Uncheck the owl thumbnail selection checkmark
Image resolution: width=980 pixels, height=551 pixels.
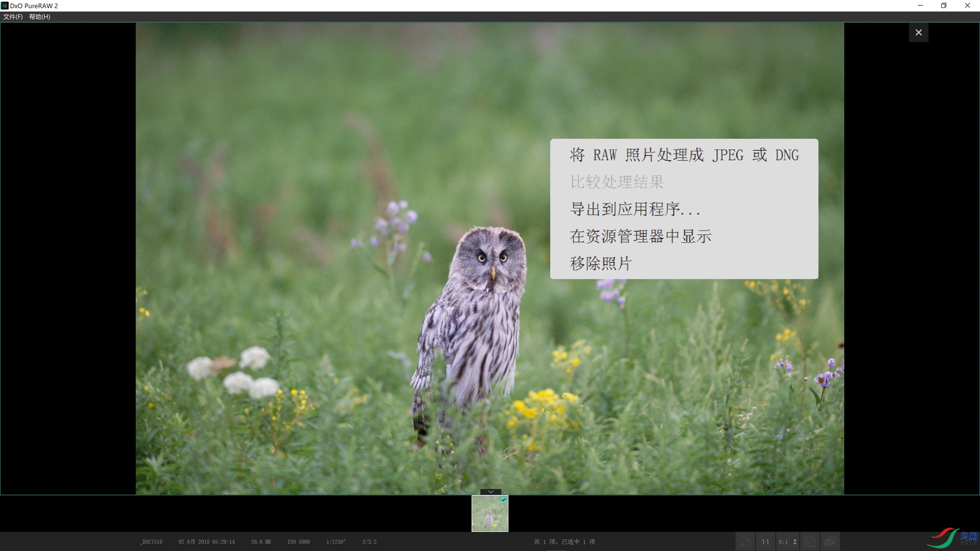click(x=504, y=500)
